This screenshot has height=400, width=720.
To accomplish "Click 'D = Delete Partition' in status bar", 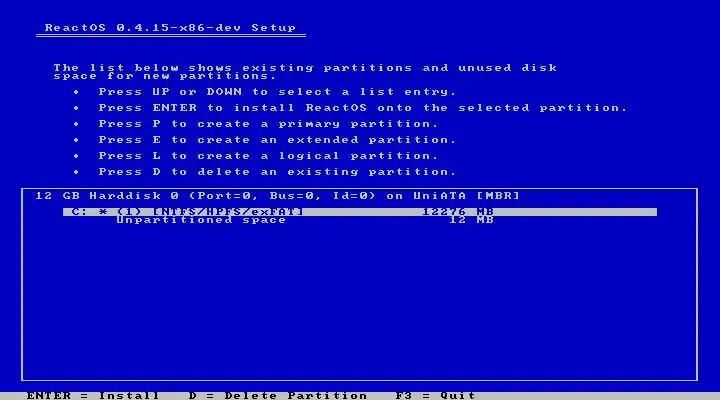I will tap(278, 395).
